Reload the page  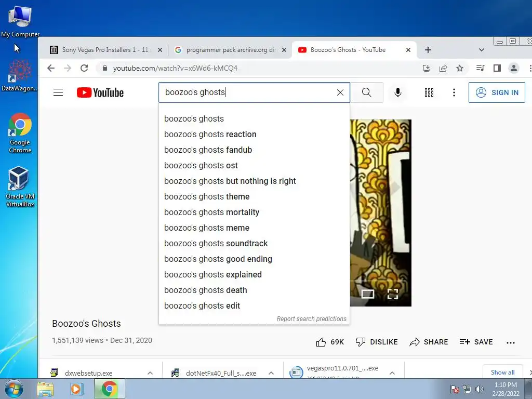84,68
